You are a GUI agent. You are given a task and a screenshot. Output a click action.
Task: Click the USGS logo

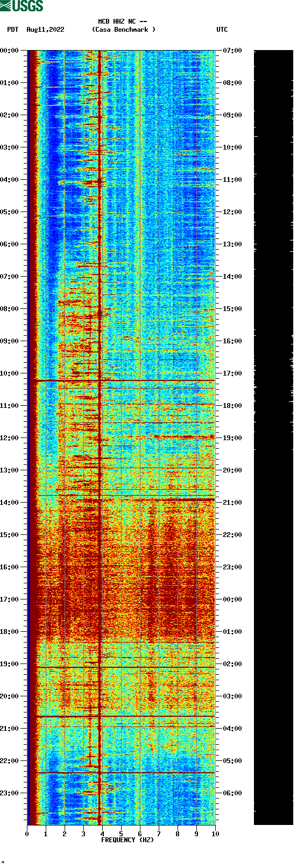point(22,6)
